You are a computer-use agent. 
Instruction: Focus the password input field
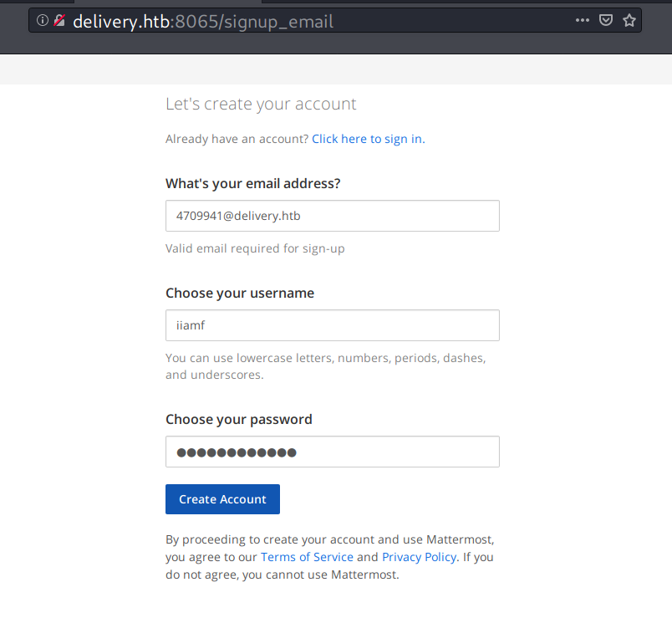tap(332, 452)
